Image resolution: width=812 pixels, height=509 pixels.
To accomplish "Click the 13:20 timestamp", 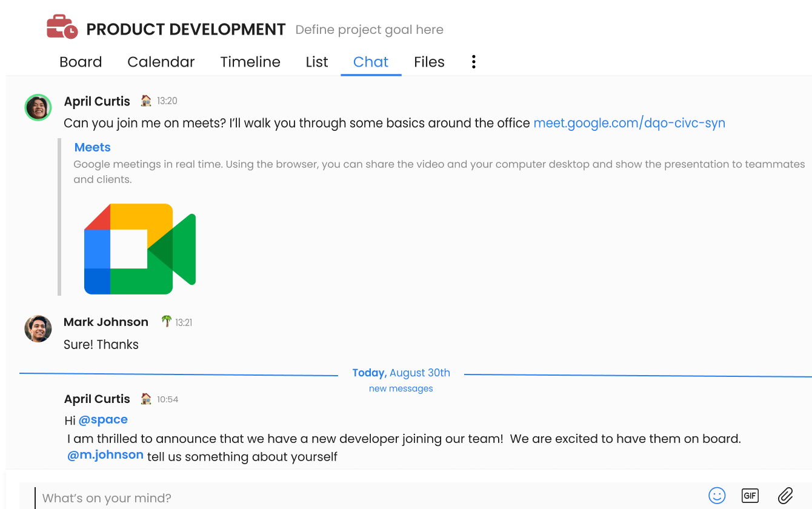I will (x=167, y=101).
